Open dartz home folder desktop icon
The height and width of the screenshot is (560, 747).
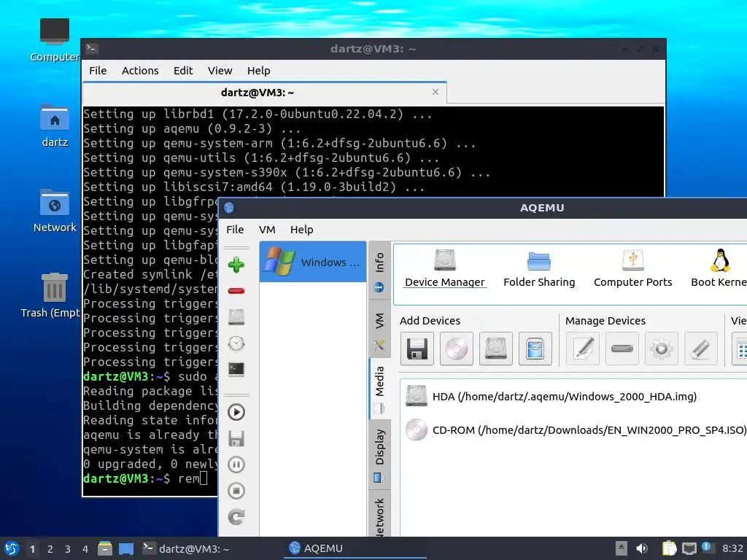(54, 125)
